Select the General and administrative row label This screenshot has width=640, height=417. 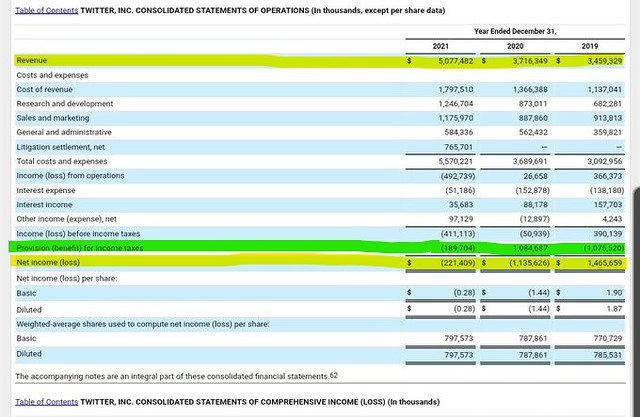[65, 131]
